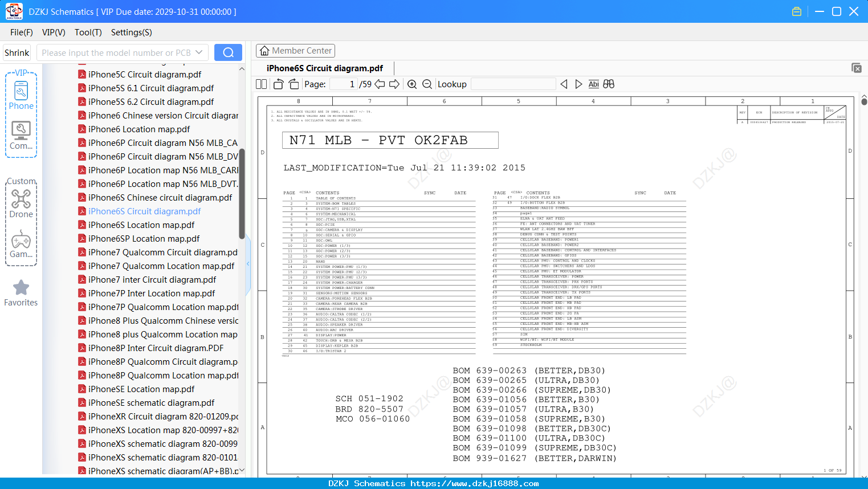Viewport: 868px width, 489px height.
Task: Click the file list scrollbar thumb
Action: tap(242, 194)
